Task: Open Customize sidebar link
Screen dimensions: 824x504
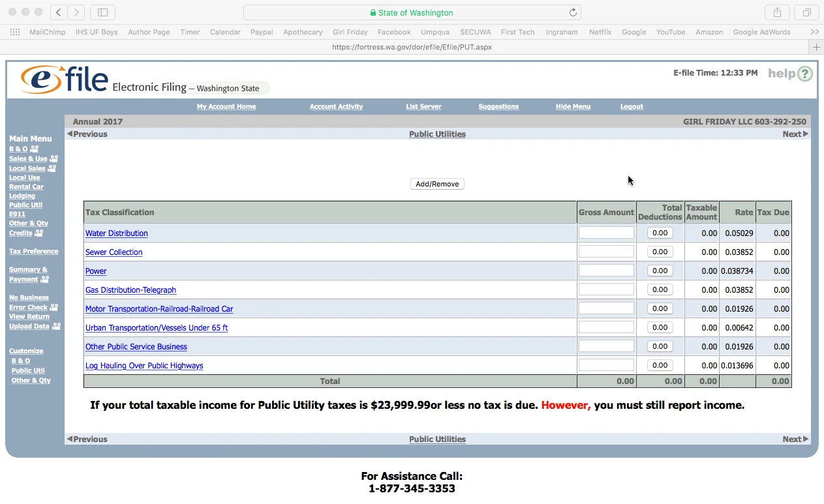Action: [x=26, y=351]
